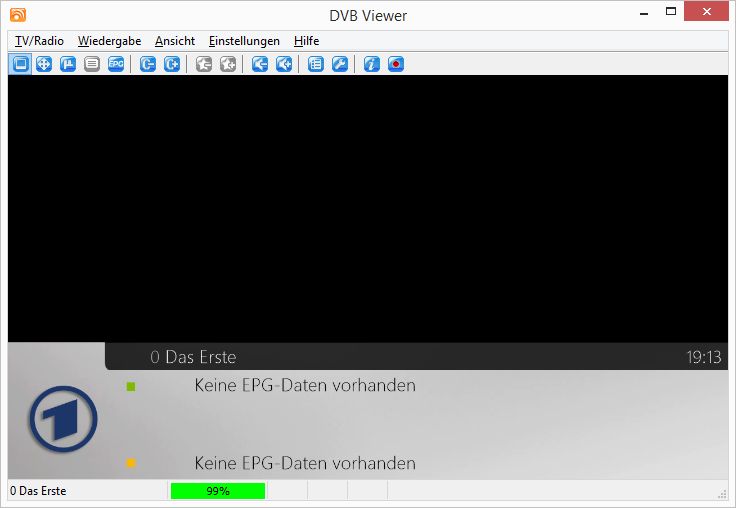736x508 pixels.
Task: Click the 19:13 clock in OSD
Action: point(704,357)
